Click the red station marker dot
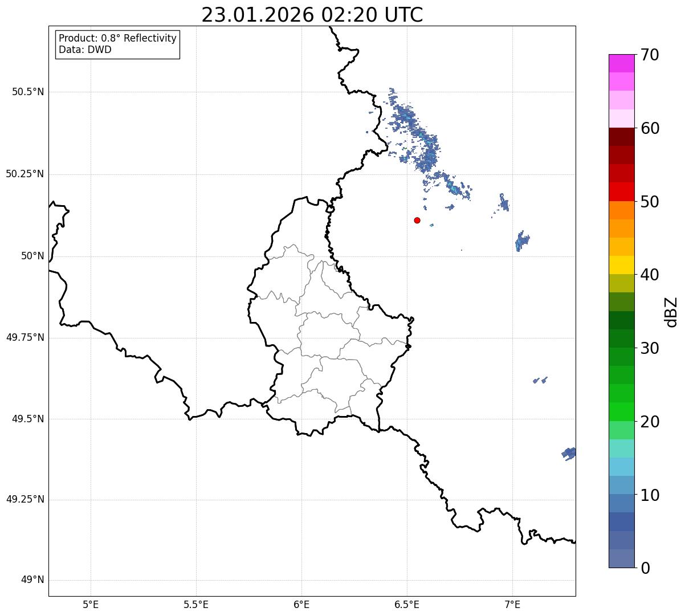Image resolution: width=685 pixels, height=616 pixels. coord(417,220)
